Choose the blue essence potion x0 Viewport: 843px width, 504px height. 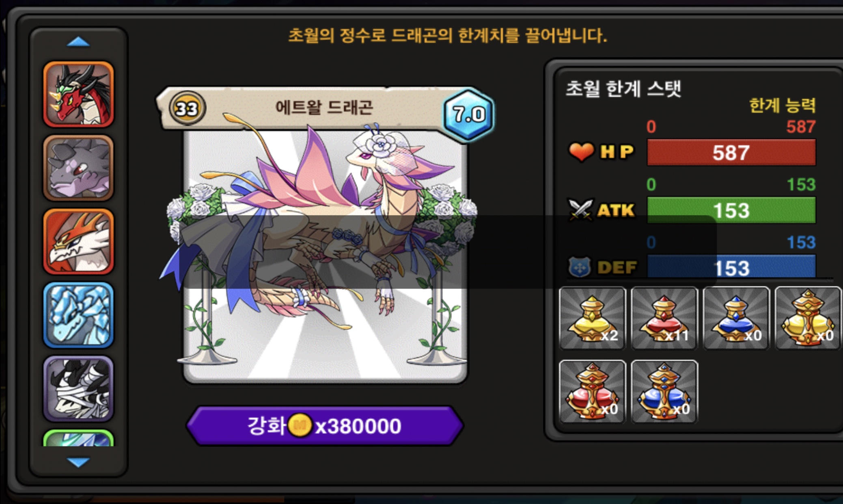pyautogui.click(x=736, y=318)
